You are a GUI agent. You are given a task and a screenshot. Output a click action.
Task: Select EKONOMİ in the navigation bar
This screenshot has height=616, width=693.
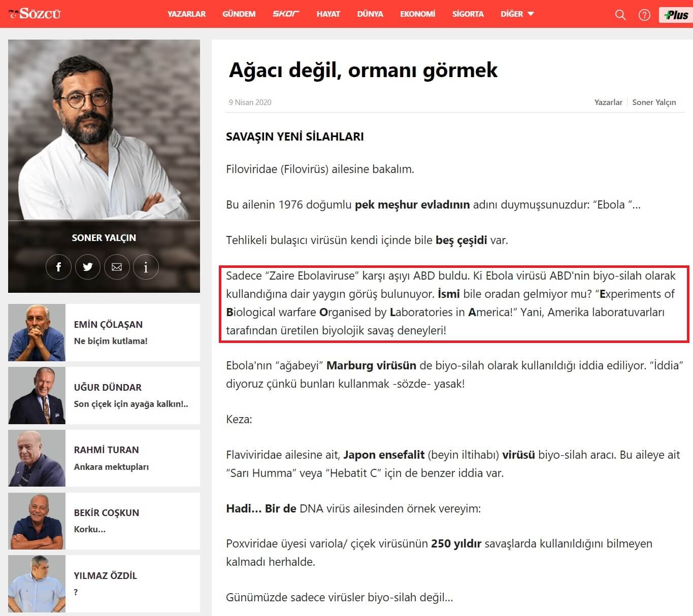coord(417,14)
